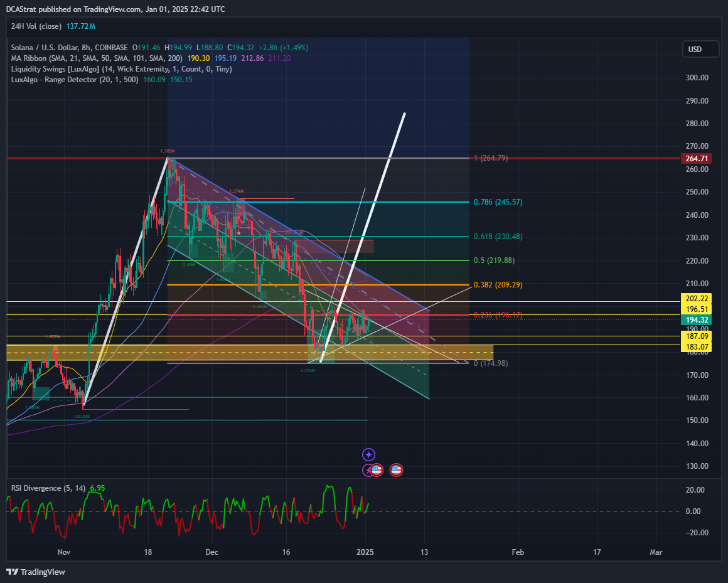728x583 pixels.
Task: Click the Fib 0.382 (209.29) level label
Action: tap(498, 285)
